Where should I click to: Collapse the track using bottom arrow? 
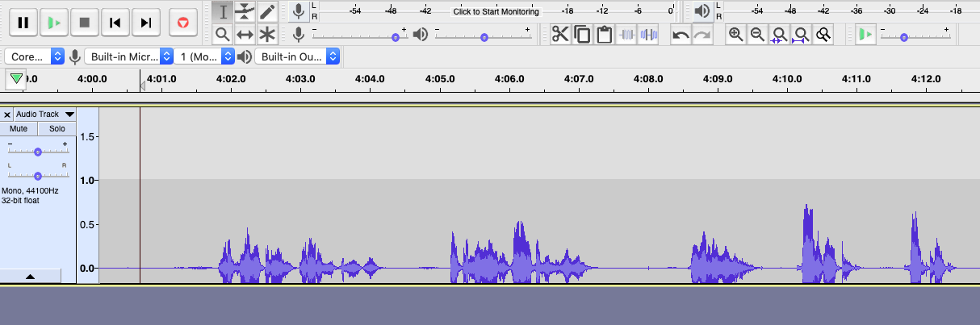30,277
